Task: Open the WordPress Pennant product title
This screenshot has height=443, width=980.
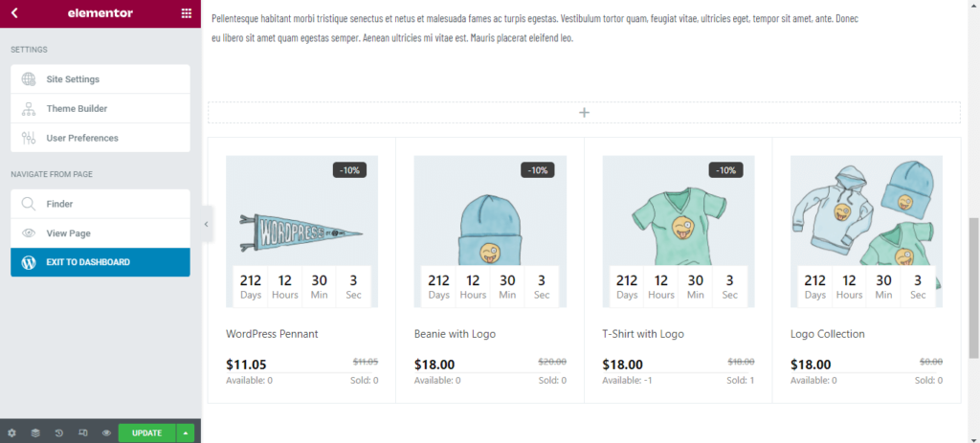Action: [272, 334]
